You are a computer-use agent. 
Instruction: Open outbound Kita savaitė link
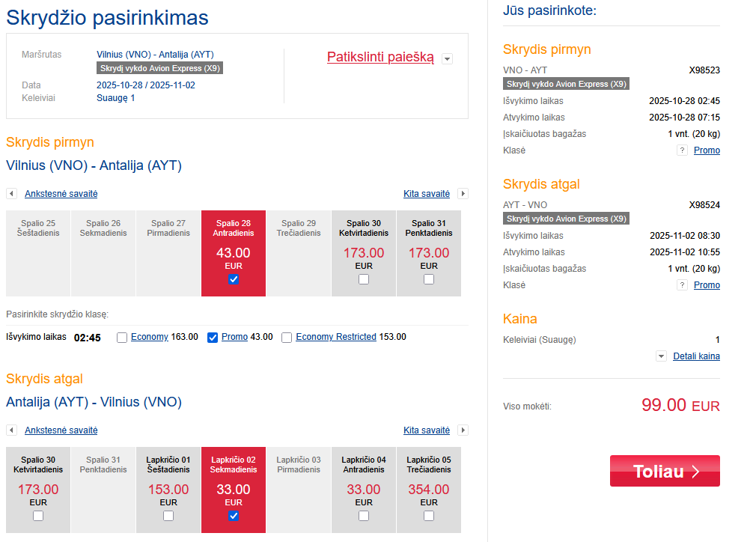pyautogui.click(x=427, y=194)
